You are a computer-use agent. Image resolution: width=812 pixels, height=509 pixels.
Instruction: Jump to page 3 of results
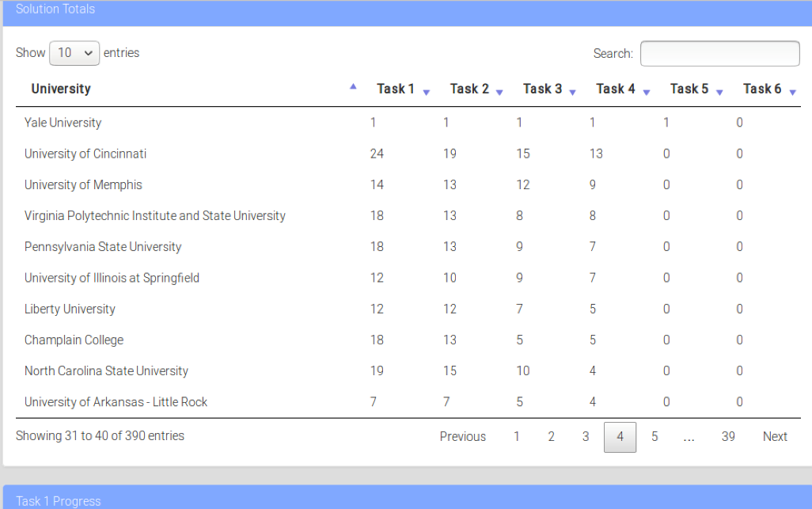pos(586,437)
